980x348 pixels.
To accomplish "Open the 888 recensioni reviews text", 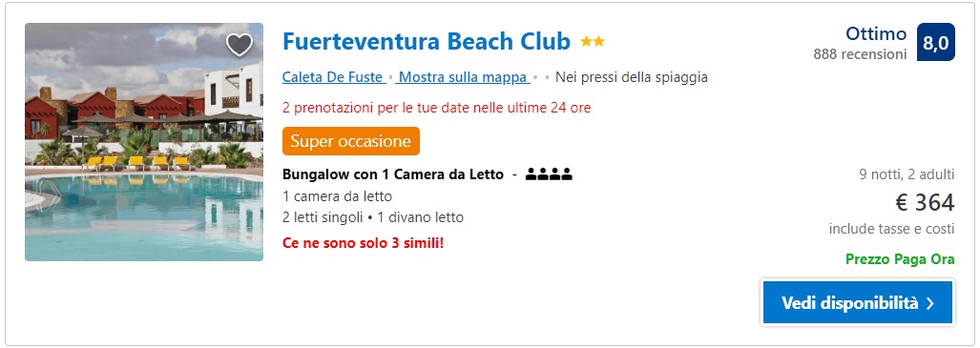I will 860,55.
